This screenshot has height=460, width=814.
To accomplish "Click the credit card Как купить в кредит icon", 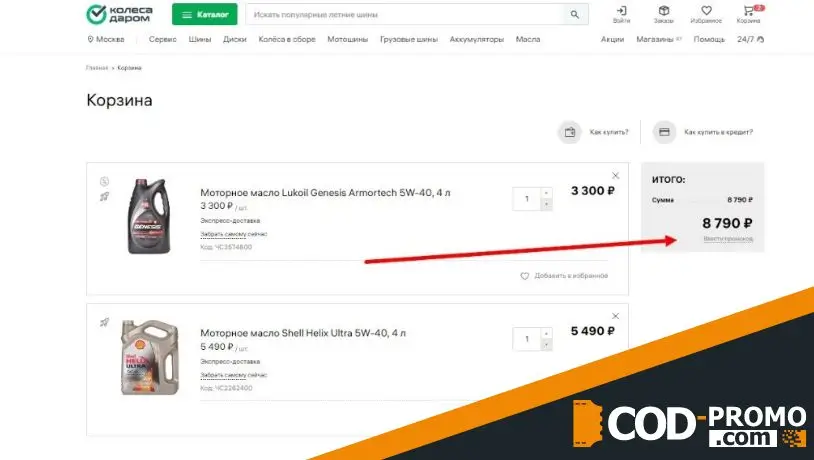I will [x=664, y=132].
